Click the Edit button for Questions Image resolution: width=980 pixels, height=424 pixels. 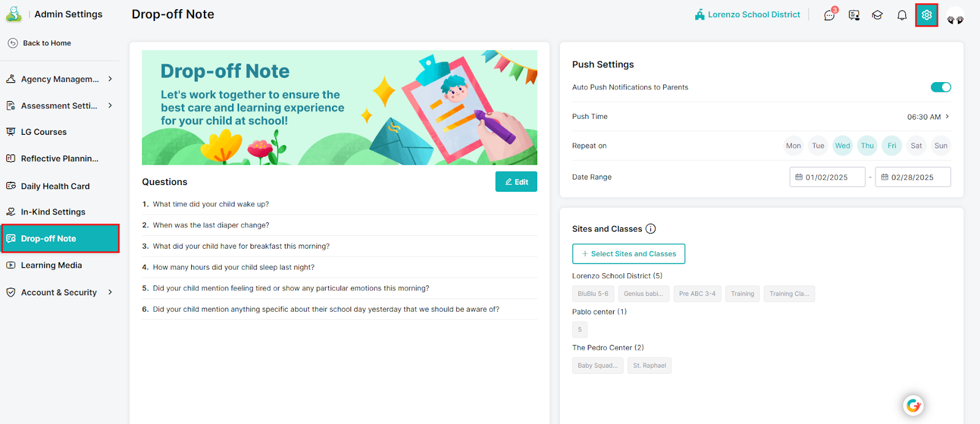(x=516, y=182)
